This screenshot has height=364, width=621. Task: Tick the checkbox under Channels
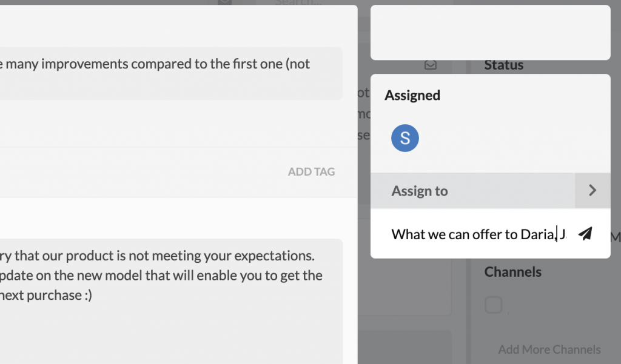pos(494,305)
